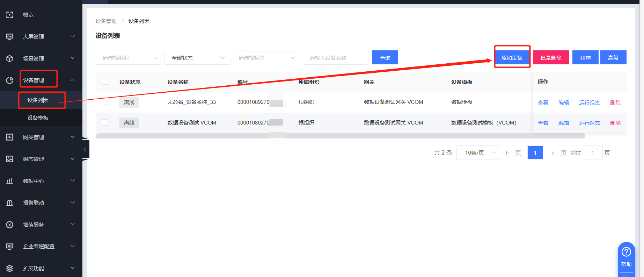Open the 帮助 help question-mark icon
Image resolution: width=644 pixels, height=277 pixels.
[626, 252]
